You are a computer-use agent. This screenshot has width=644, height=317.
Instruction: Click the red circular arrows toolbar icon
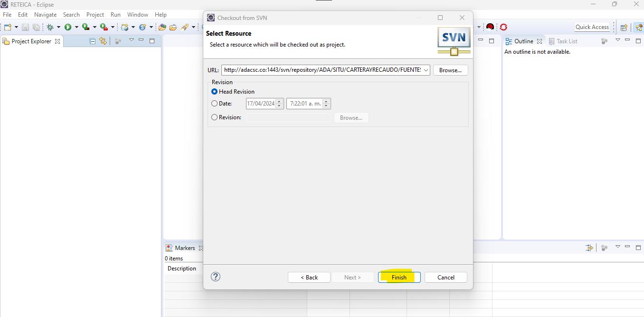[503, 28]
